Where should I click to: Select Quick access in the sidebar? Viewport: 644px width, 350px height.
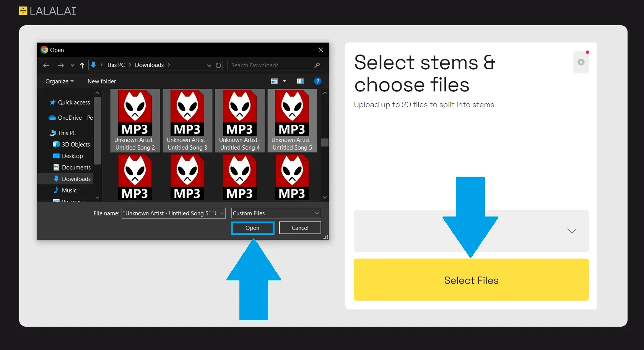click(x=70, y=103)
